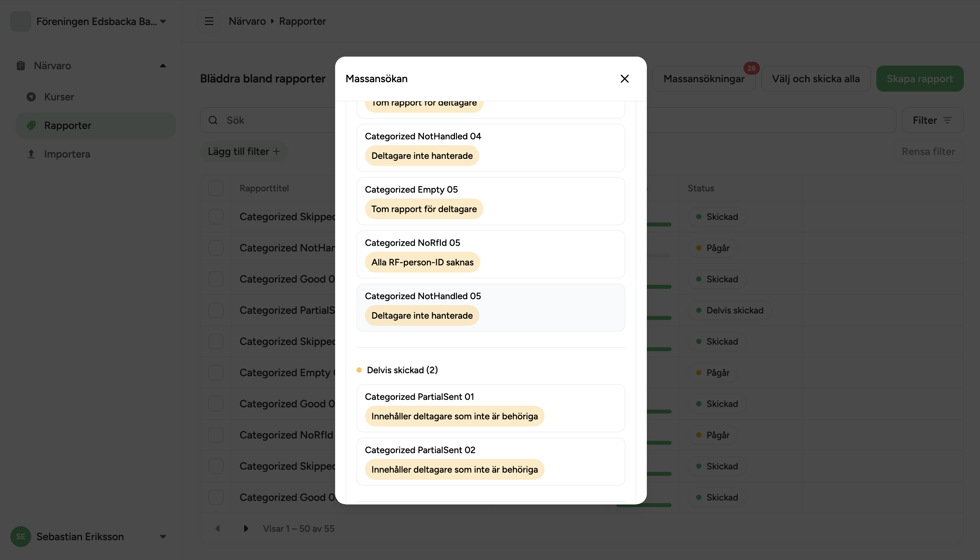The height and width of the screenshot is (560, 980).
Task: Check the Categorized Empty row checkbox
Action: [x=216, y=372]
